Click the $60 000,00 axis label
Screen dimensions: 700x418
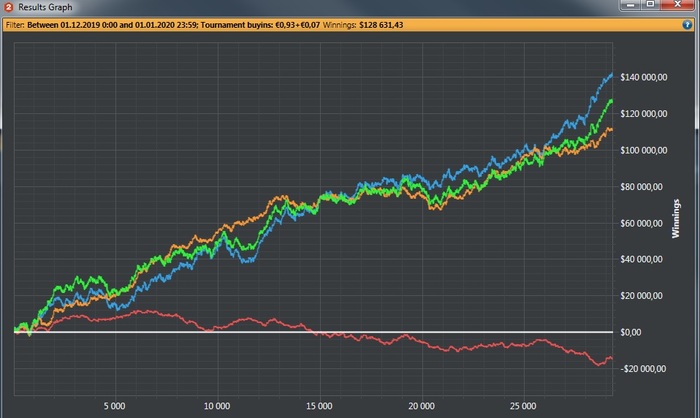pos(642,223)
